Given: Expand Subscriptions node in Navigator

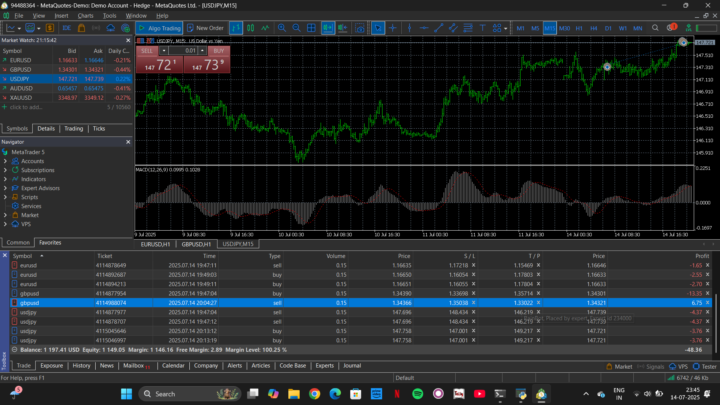Looking at the screenshot, I should coord(5,170).
